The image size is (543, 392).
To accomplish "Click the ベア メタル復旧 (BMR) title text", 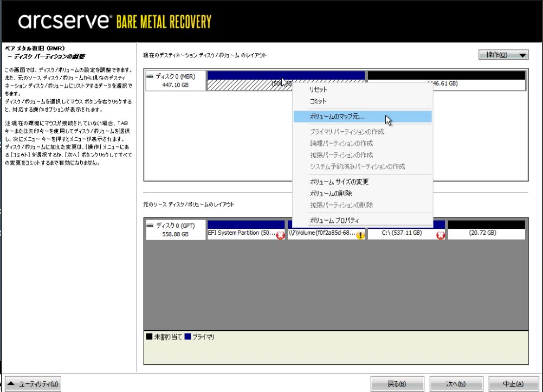I will [x=35, y=48].
